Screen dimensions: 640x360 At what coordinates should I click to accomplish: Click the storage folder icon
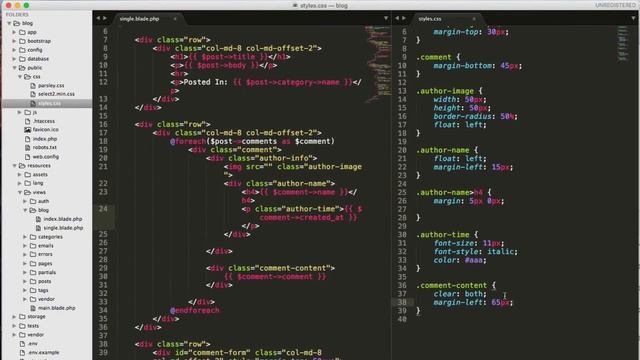(x=22, y=317)
